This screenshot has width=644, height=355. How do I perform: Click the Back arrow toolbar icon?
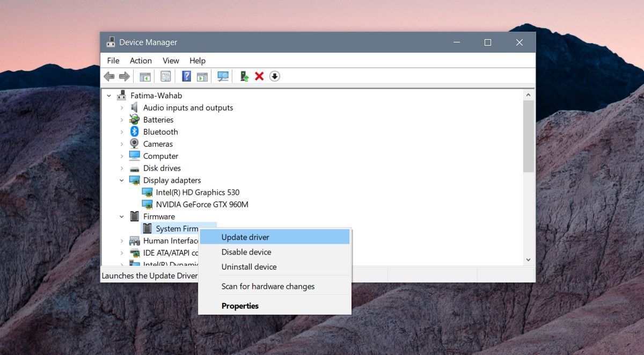(109, 76)
